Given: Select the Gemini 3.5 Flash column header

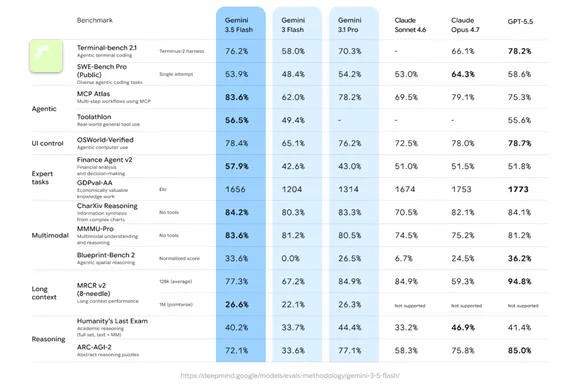Looking at the screenshot, I should pyautogui.click(x=239, y=25).
